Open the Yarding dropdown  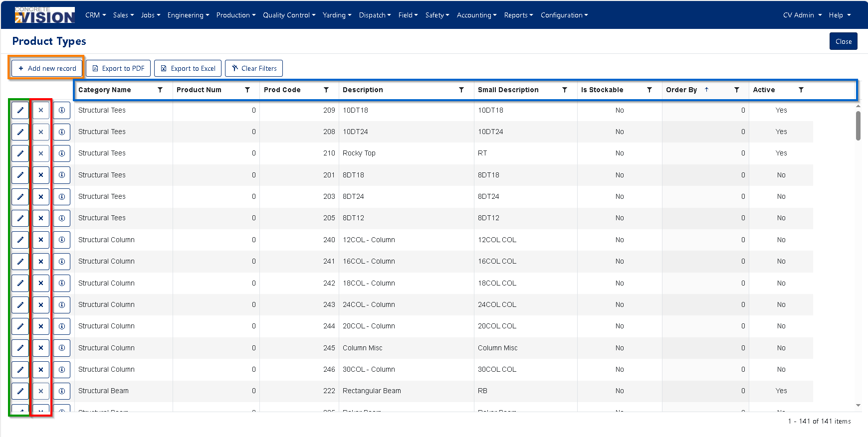click(337, 15)
